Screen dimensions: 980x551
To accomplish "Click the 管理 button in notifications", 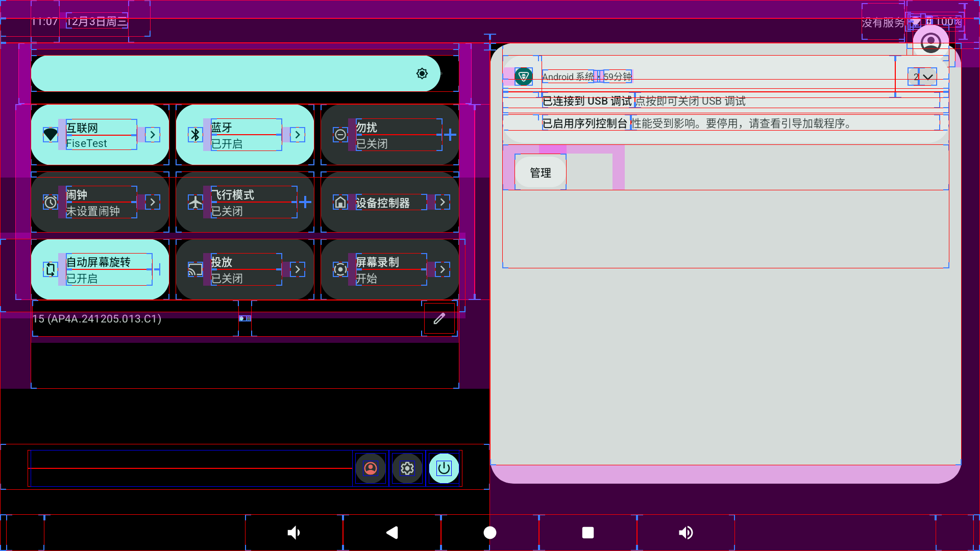I will (540, 172).
